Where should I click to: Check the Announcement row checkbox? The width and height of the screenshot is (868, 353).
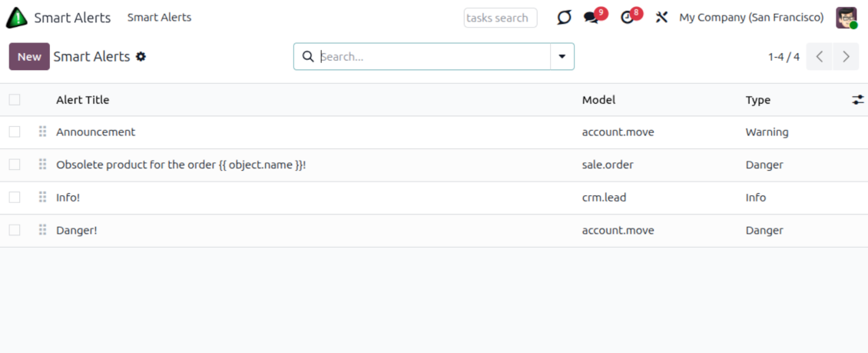(x=15, y=132)
